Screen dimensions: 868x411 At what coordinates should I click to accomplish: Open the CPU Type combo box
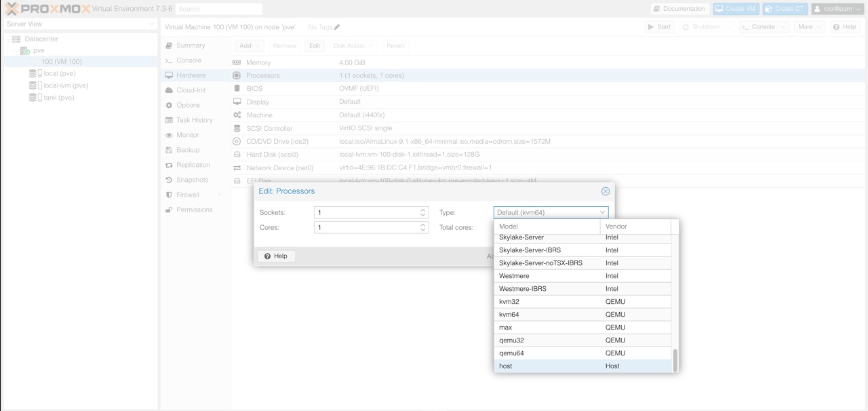pyautogui.click(x=551, y=212)
